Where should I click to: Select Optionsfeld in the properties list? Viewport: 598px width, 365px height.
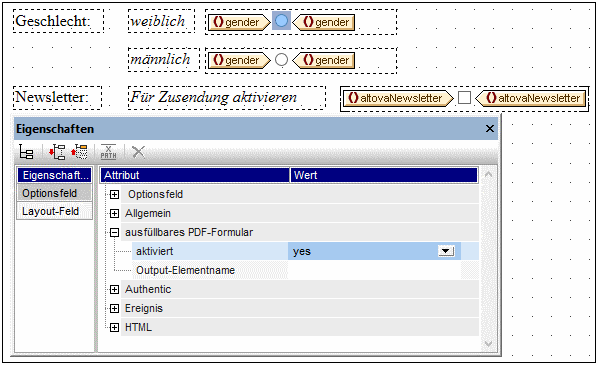click(54, 193)
